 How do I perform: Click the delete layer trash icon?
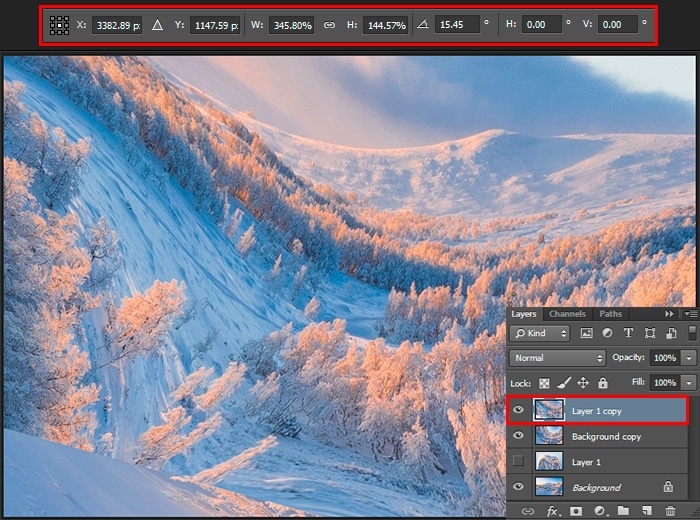click(670, 511)
